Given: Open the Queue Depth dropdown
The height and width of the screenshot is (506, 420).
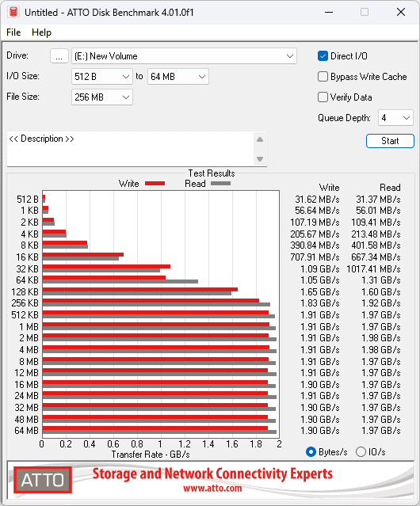Looking at the screenshot, I should (395, 118).
